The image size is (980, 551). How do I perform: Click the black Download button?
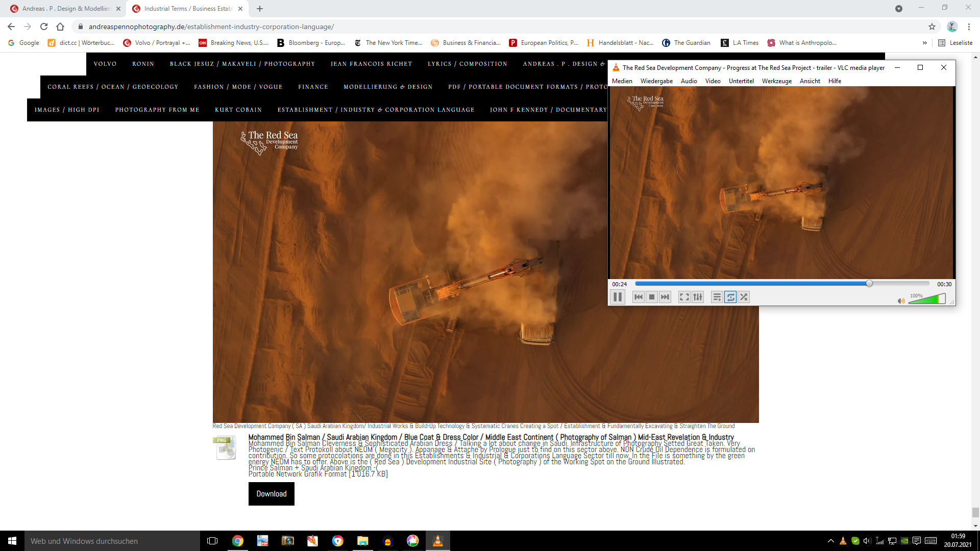[x=272, y=494]
